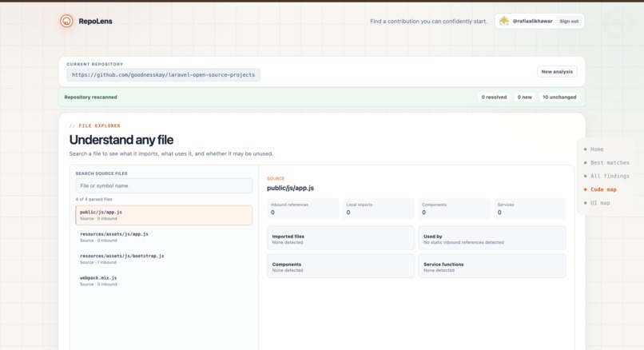
Task: Select resources/assets/js/bootstrap.js file
Action: tap(164, 259)
